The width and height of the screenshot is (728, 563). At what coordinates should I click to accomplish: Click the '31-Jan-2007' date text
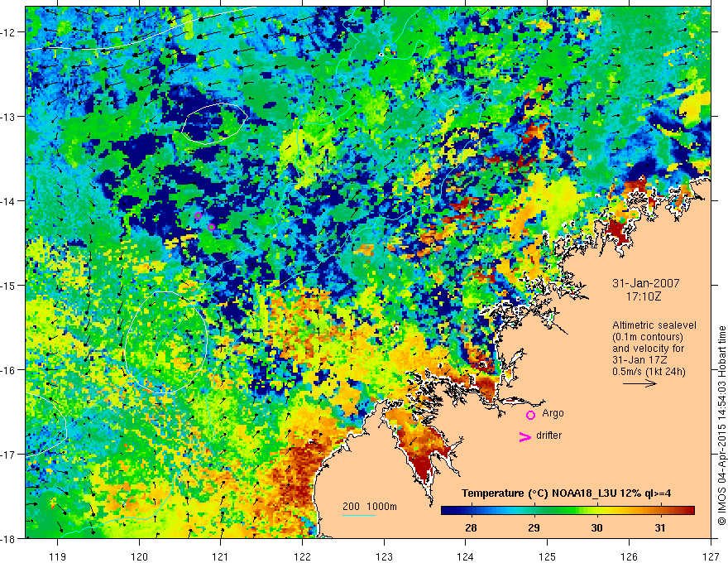[646, 283]
